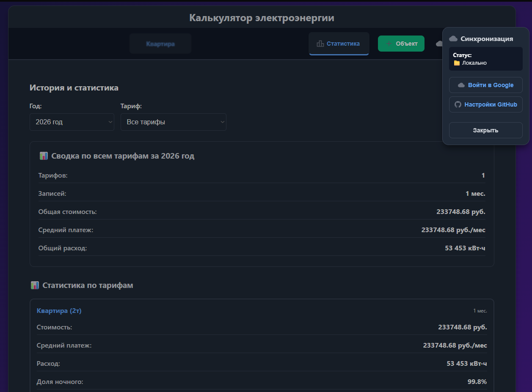The height and width of the screenshot is (392, 532).
Task: Click the Локально status text
Action: [x=474, y=63]
